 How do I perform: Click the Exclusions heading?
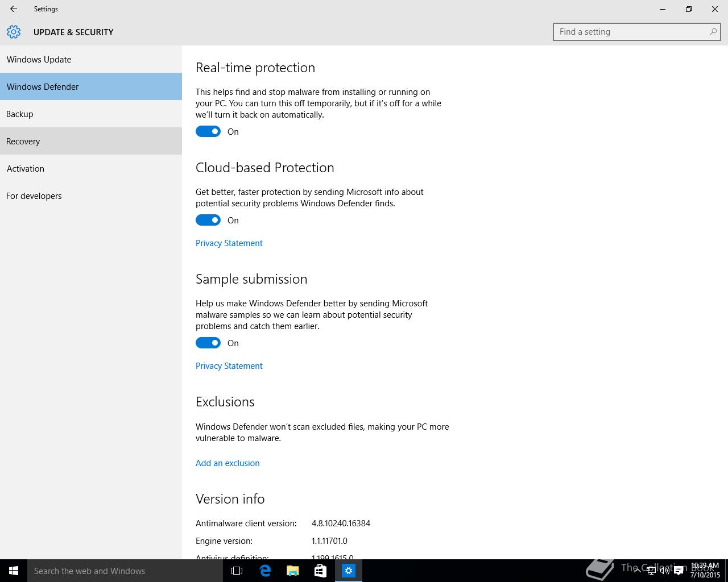(225, 402)
